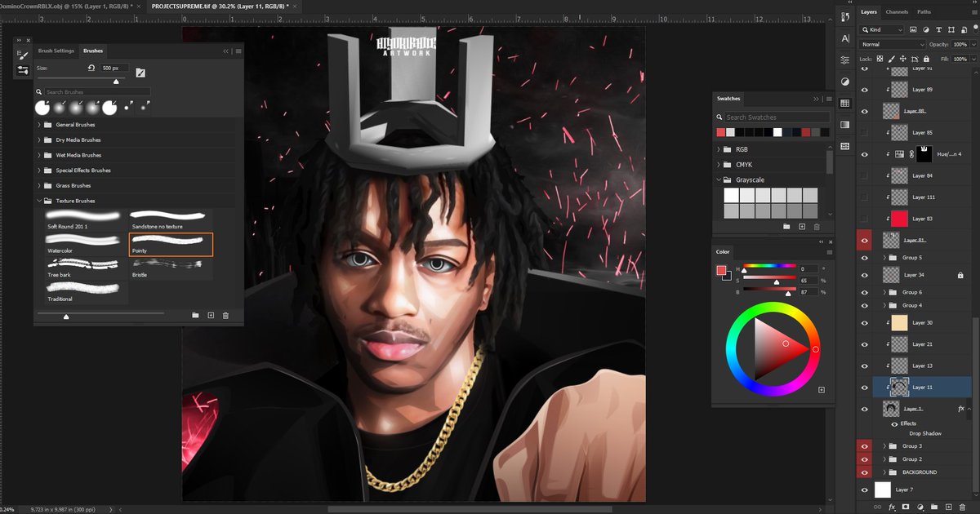Create new brush group in Brushes panel
This screenshot has height=514, width=980.
(195, 315)
